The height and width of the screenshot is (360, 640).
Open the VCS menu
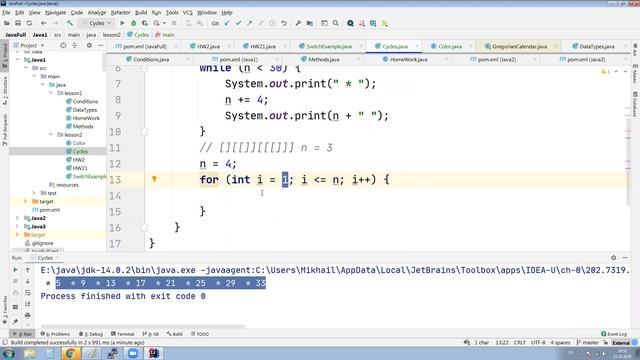(x=187, y=13)
